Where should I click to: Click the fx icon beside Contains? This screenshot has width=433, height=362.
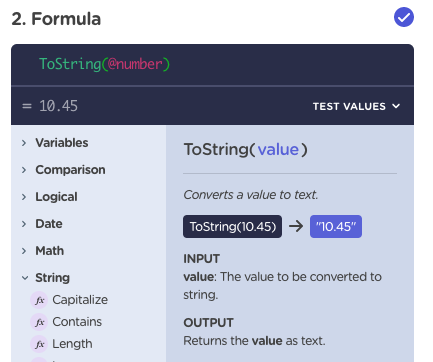click(39, 322)
